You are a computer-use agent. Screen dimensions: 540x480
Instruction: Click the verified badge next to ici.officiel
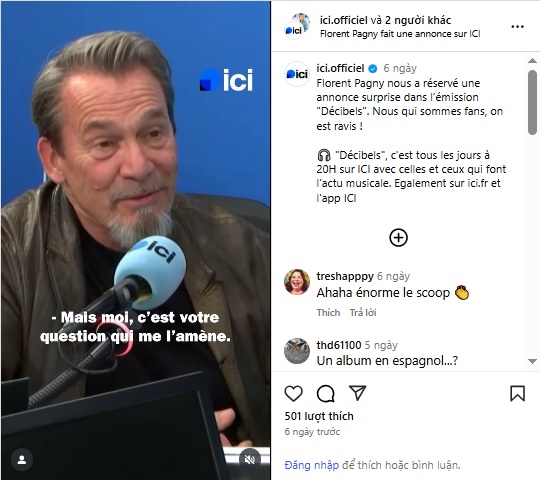(x=373, y=69)
